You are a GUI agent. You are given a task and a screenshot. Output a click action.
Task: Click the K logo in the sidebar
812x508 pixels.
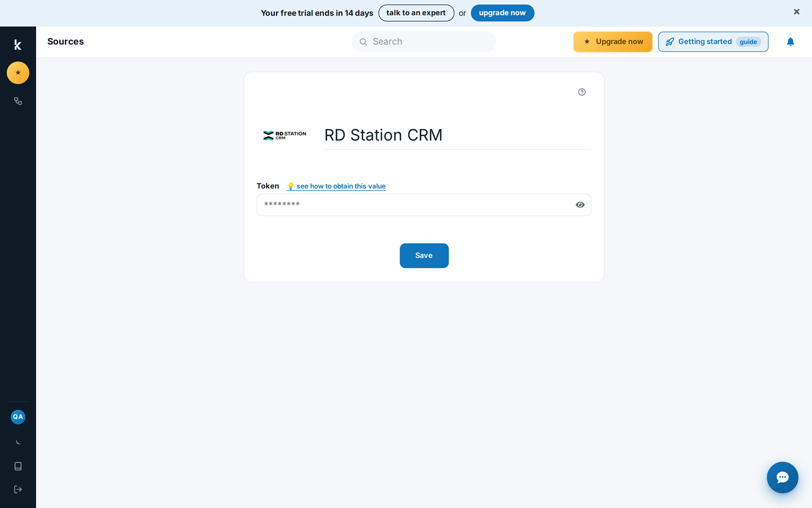coord(17,45)
